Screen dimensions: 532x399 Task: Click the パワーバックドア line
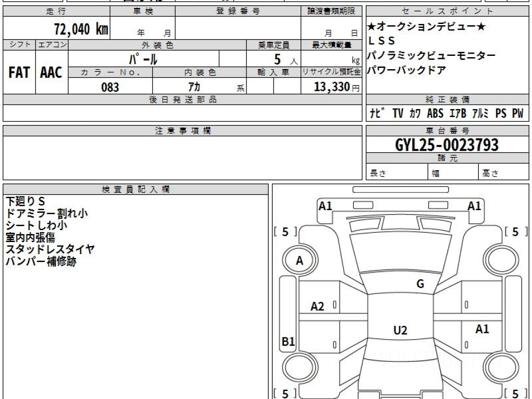pos(407,70)
